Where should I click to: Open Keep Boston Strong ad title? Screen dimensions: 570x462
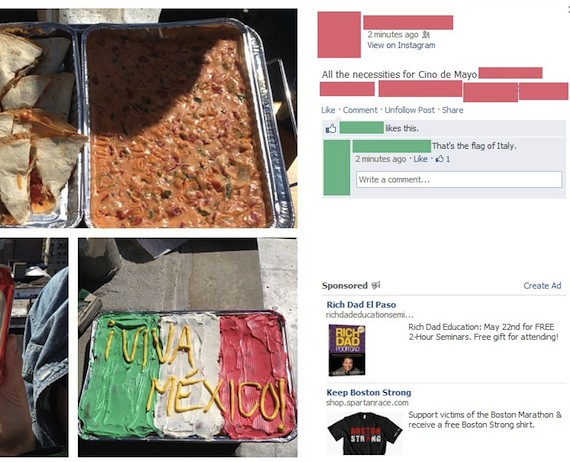pos(369,393)
